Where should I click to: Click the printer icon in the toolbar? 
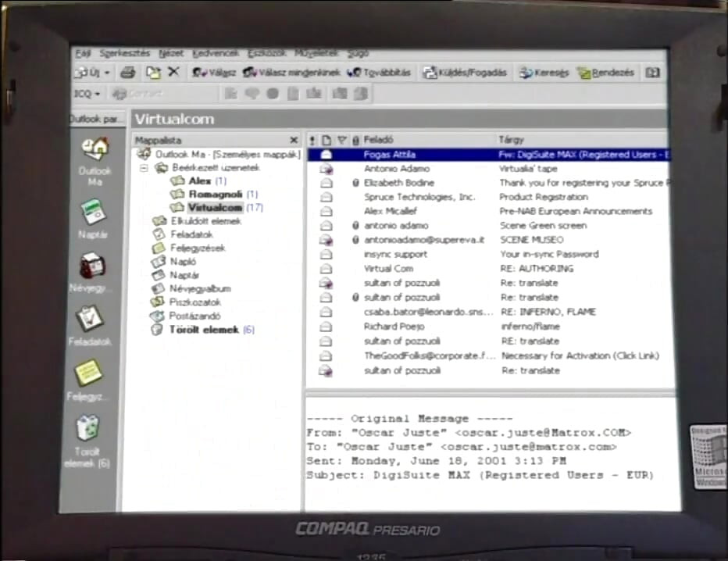(x=127, y=73)
